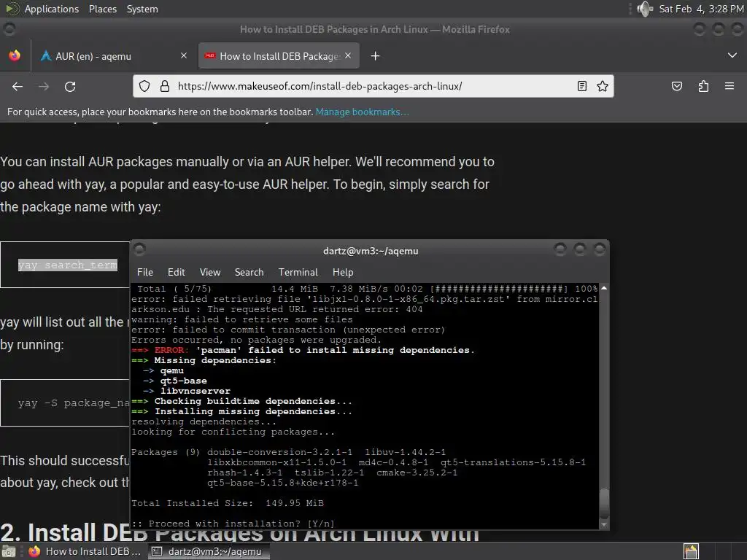
Task: Select the How to Install DEB Packages tab
Action: 279,56
